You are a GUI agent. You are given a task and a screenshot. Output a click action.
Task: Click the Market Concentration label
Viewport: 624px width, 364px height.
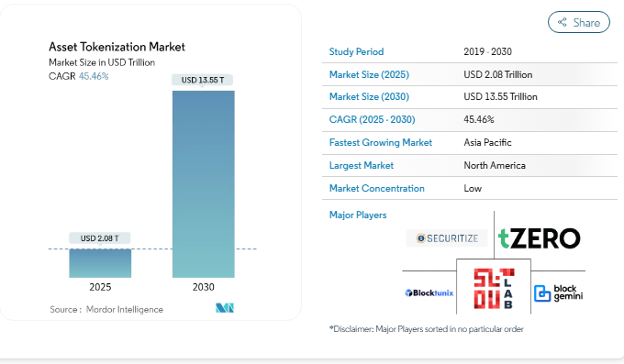click(377, 188)
